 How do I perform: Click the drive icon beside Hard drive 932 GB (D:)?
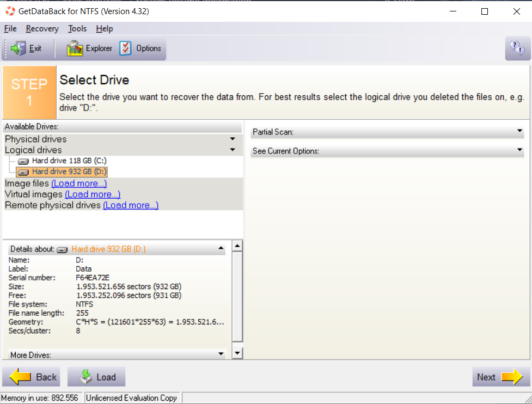[23, 172]
